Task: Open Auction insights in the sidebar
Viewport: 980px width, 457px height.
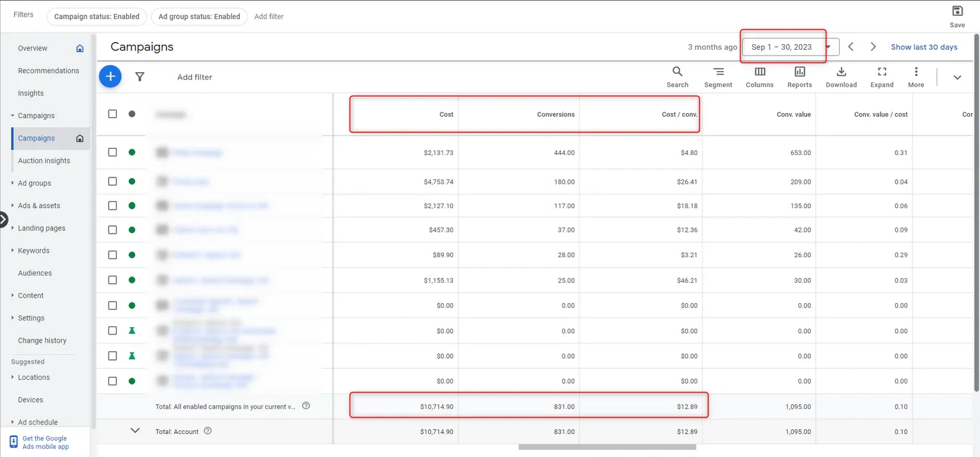Action: [44, 160]
